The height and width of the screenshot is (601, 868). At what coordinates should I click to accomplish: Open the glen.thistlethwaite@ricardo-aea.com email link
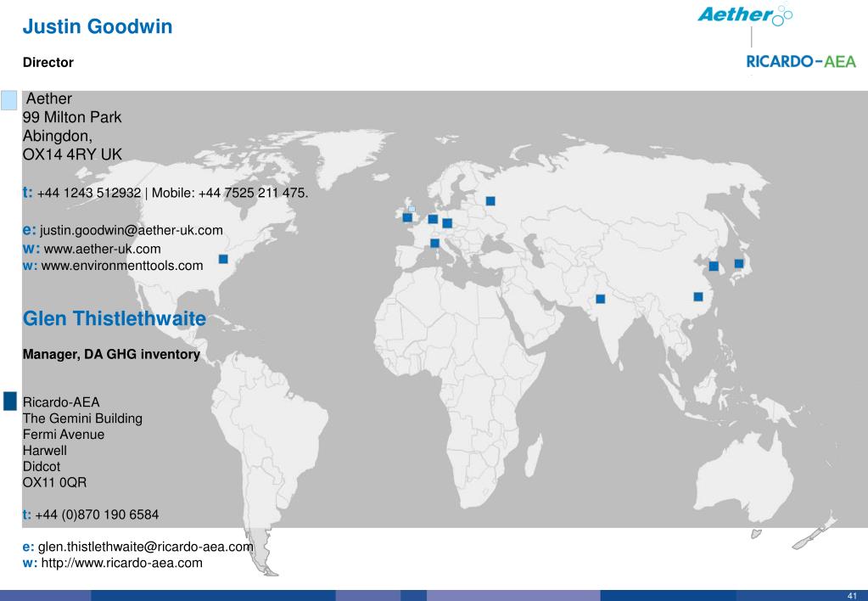point(146,547)
